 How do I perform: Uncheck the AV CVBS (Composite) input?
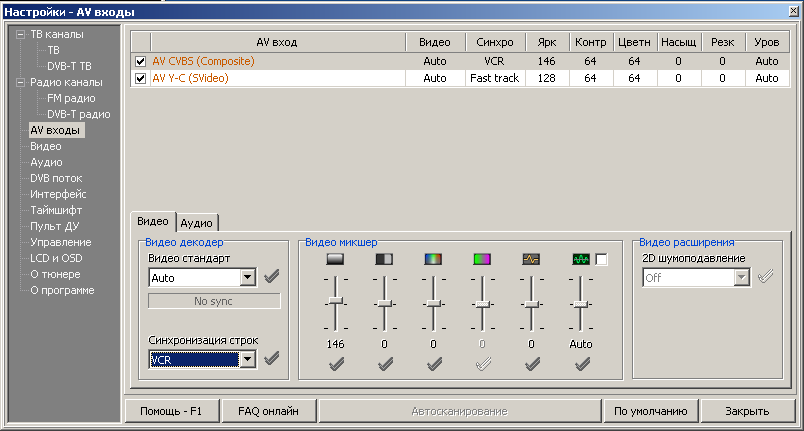coord(141,61)
